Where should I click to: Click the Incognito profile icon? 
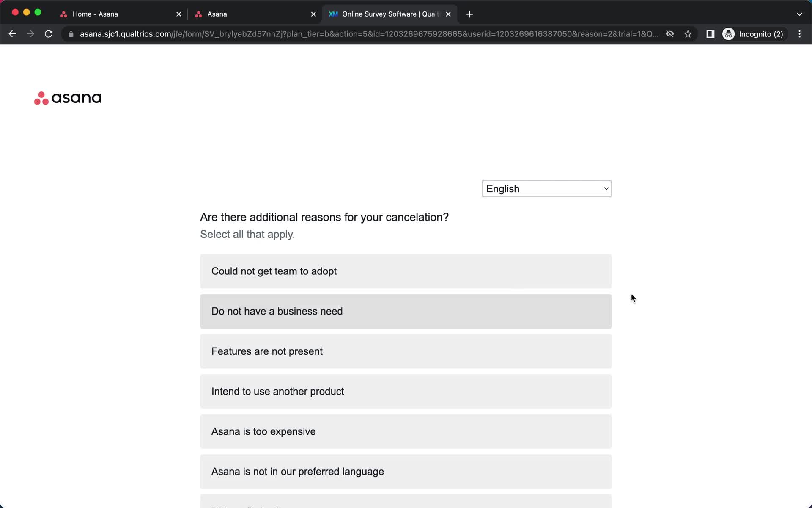click(729, 34)
